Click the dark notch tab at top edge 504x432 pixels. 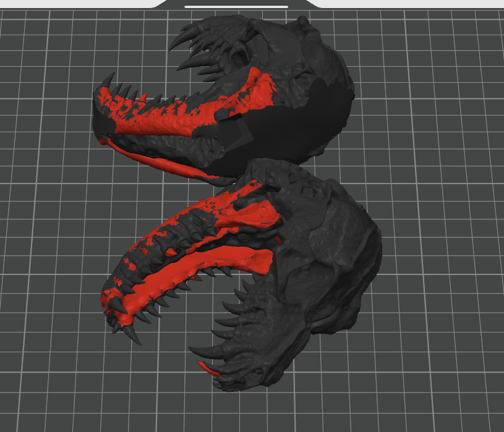coord(236,4)
